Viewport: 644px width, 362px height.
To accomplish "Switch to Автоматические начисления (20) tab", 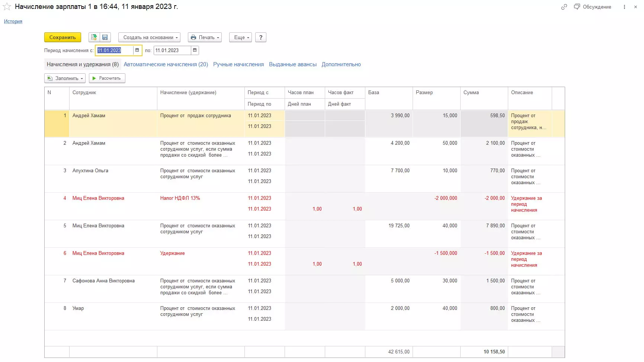I will [166, 64].
